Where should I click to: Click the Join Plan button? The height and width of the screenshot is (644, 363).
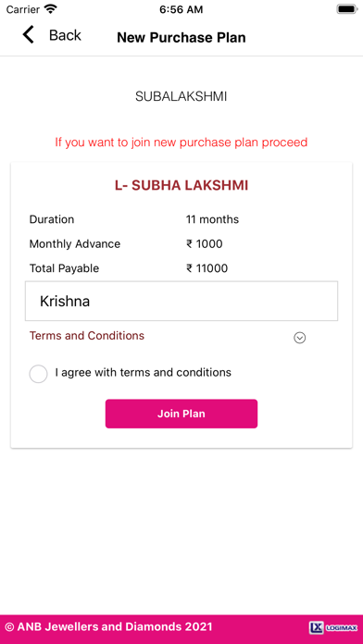(181, 414)
